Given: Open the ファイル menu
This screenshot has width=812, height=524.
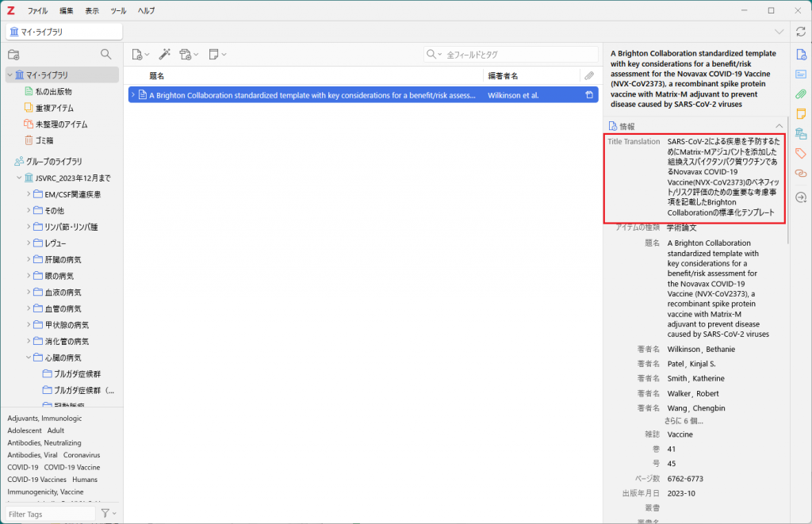Looking at the screenshot, I should pos(37,10).
